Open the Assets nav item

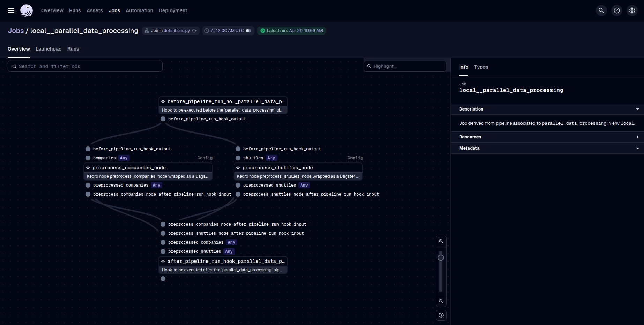[x=95, y=10]
